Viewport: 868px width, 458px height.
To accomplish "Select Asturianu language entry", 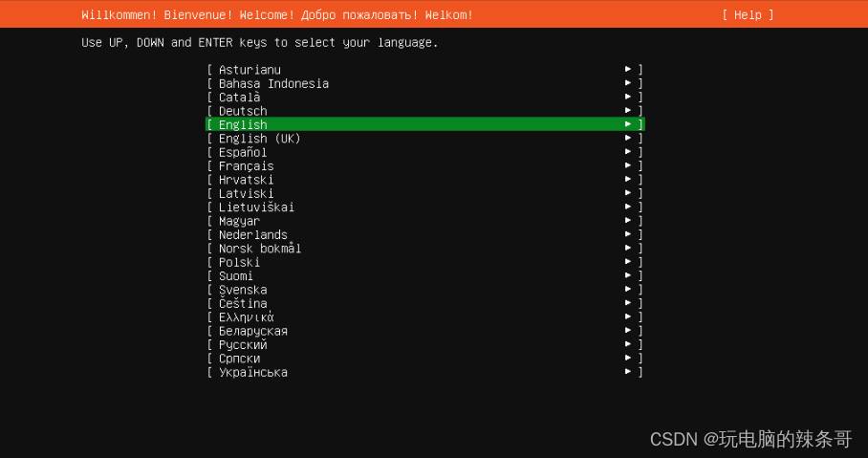I will (250, 70).
